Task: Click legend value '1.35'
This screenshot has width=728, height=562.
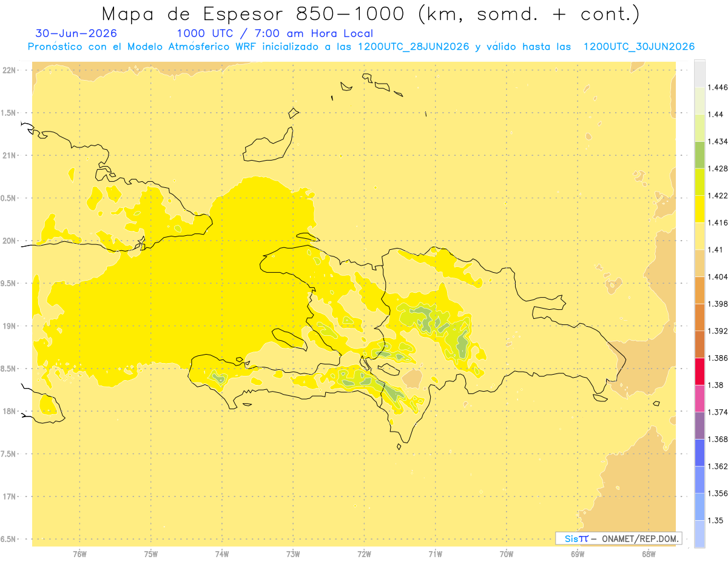Action: pos(717,520)
